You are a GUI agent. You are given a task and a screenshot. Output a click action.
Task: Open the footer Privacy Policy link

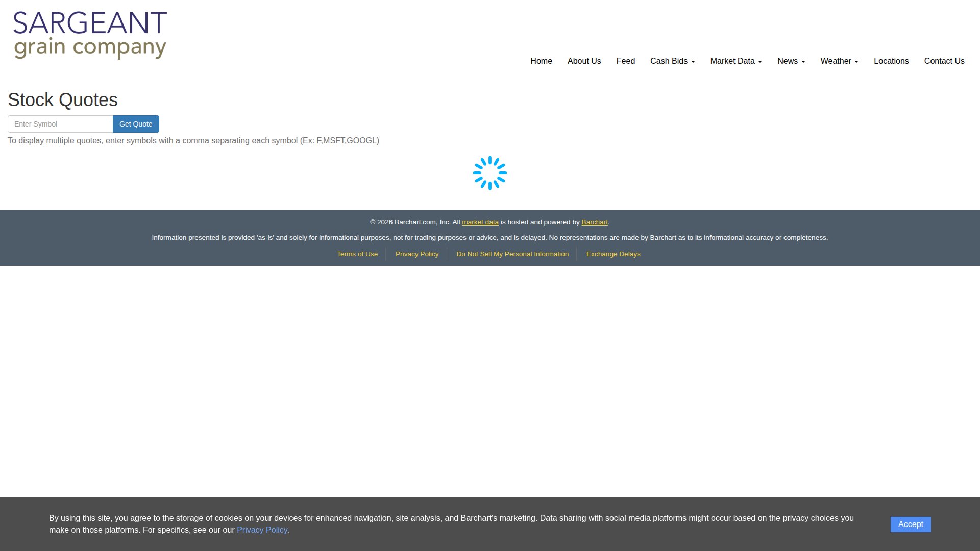point(416,254)
